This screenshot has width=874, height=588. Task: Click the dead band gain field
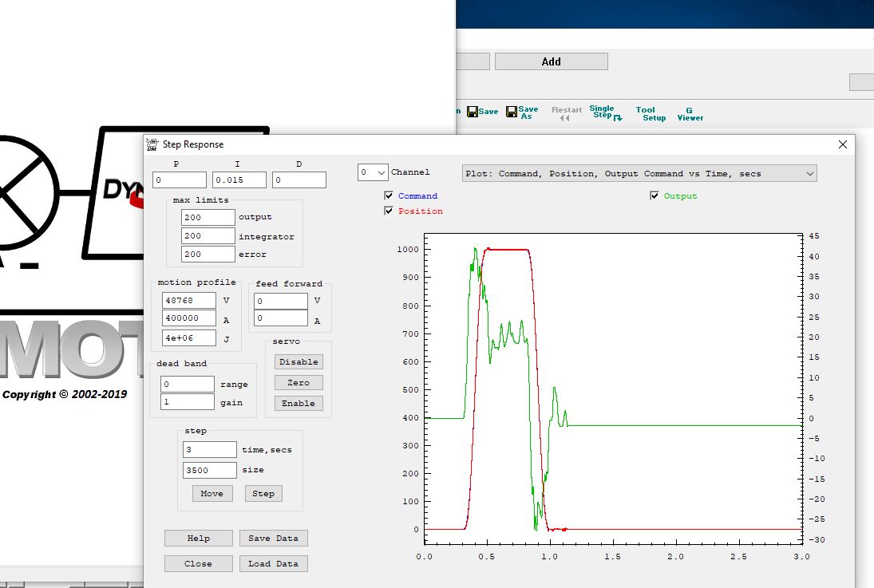coord(188,402)
